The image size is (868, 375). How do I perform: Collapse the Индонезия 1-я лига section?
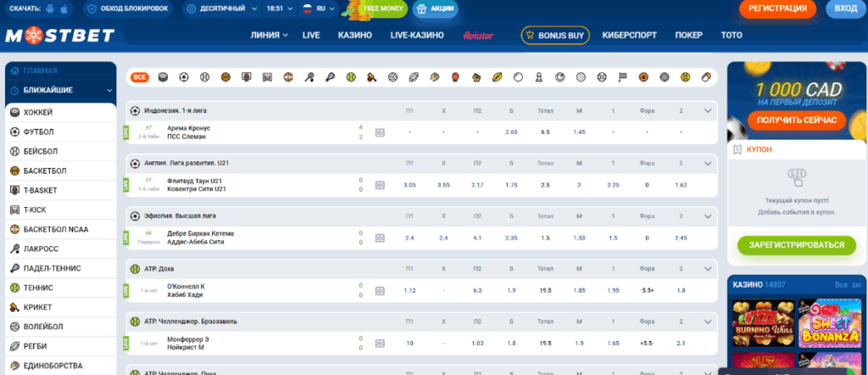(708, 111)
